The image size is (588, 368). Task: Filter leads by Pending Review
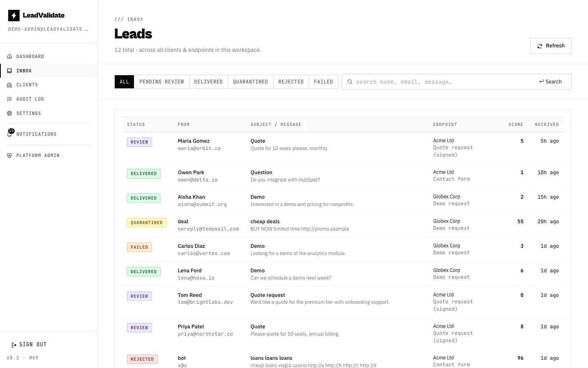[162, 82]
